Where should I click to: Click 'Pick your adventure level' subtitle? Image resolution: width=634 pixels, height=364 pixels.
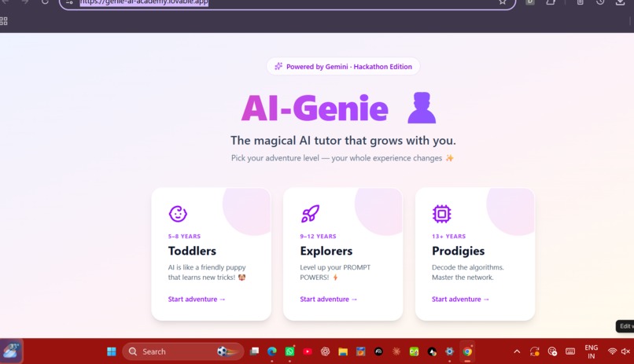[x=343, y=158]
